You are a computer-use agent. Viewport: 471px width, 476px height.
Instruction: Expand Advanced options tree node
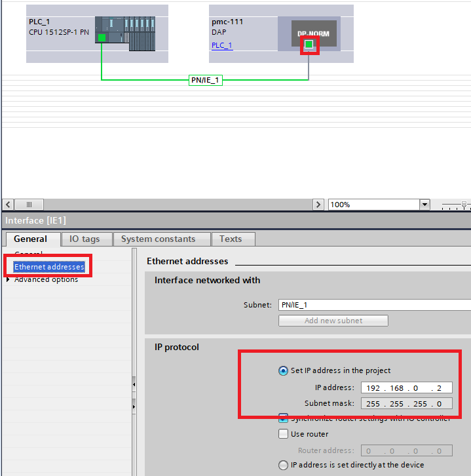coord(8,280)
